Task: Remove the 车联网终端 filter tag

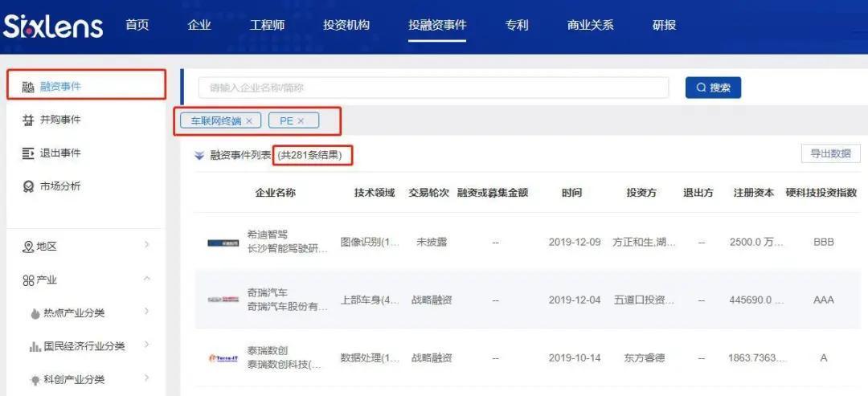Action: click(249, 120)
